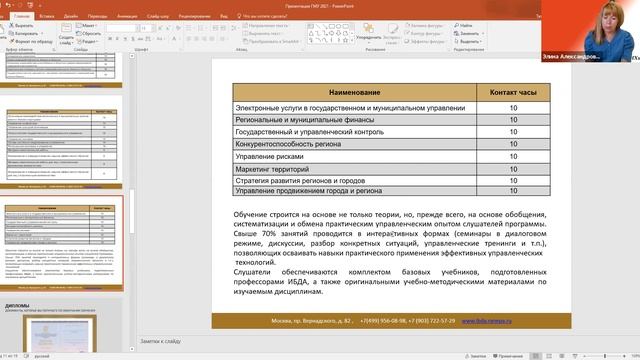Open the Section (Раздел) dropdown
This screenshot has height=360, width=640.
click(x=87, y=42)
